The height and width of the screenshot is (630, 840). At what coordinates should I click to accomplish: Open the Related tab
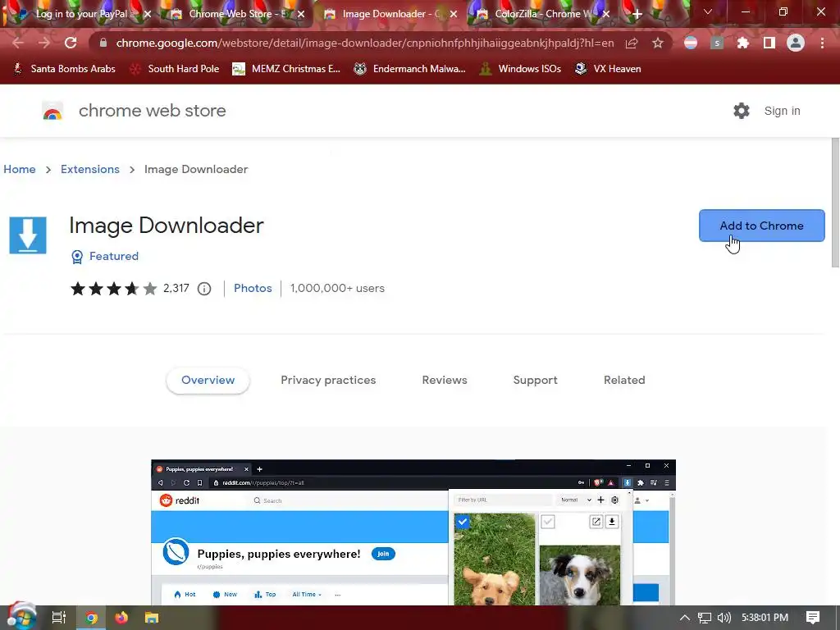(624, 381)
